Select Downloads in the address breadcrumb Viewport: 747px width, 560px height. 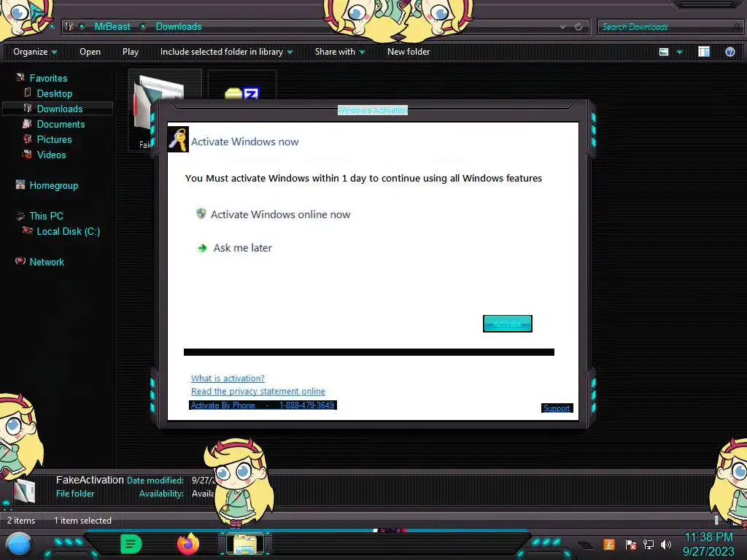pyautogui.click(x=179, y=27)
